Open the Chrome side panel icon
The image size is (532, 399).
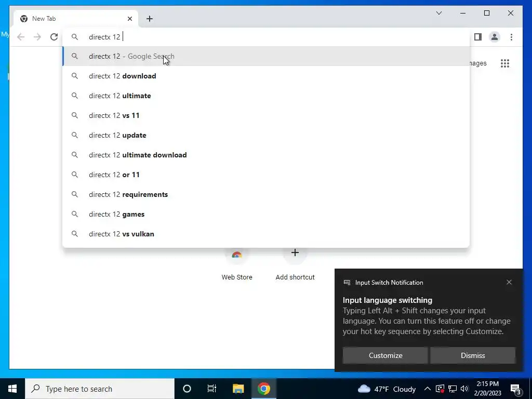(x=478, y=37)
